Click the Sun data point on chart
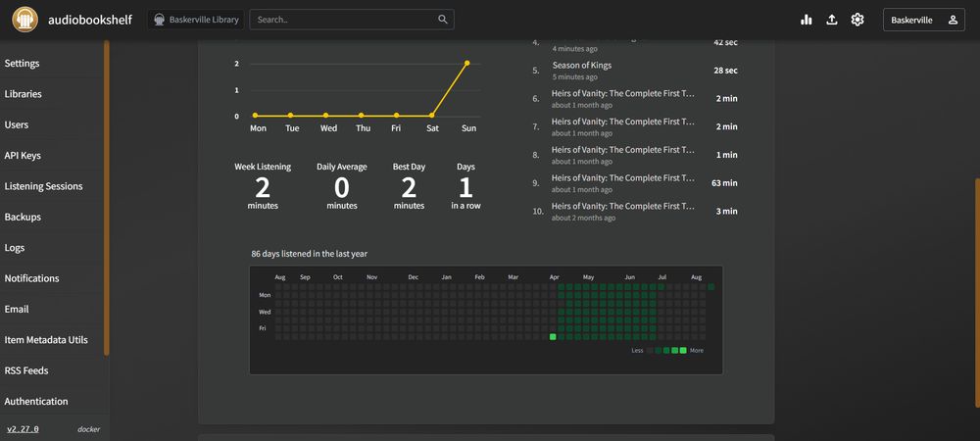Screen dimensions: 980x441 (x=466, y=63)
